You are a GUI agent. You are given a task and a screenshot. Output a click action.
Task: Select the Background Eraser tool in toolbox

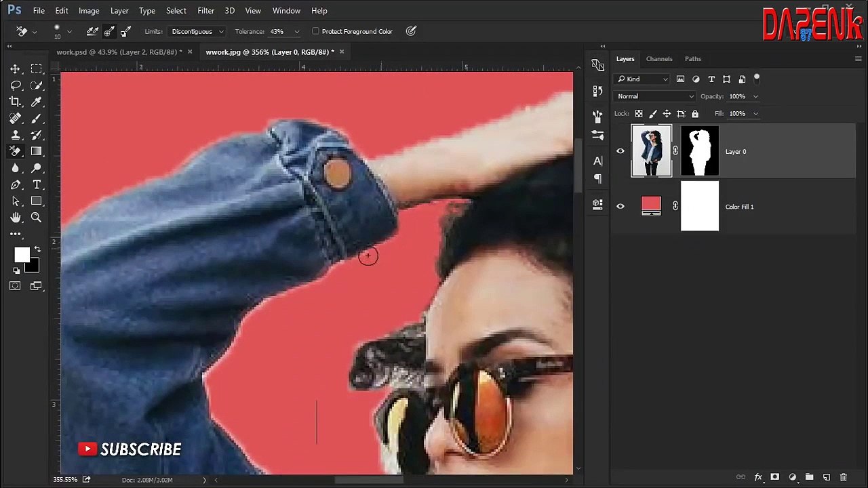click(15, 152)
